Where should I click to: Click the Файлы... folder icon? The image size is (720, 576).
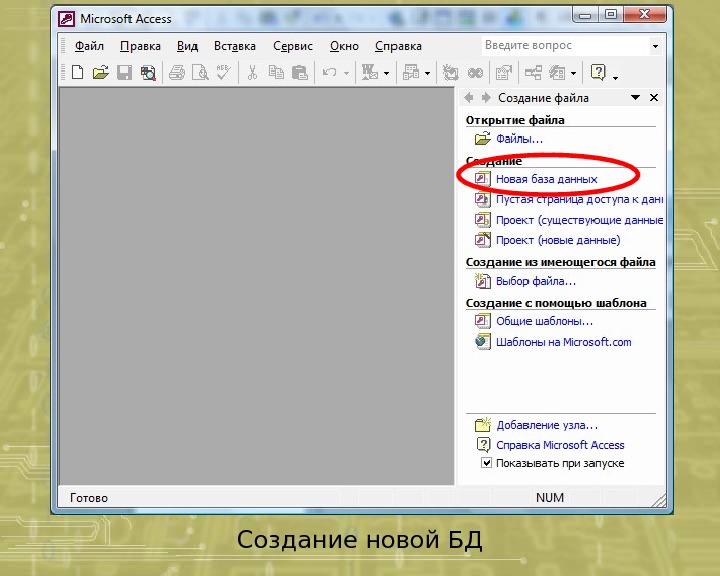(x=482, y=139)
